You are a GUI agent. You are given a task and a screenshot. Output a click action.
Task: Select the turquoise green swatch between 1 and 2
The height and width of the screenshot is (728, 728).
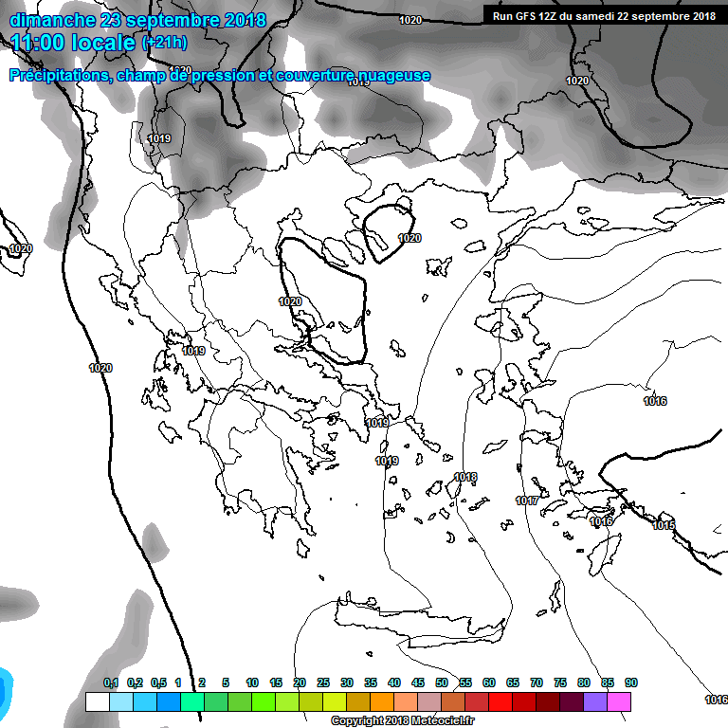(x=192, y=701)
